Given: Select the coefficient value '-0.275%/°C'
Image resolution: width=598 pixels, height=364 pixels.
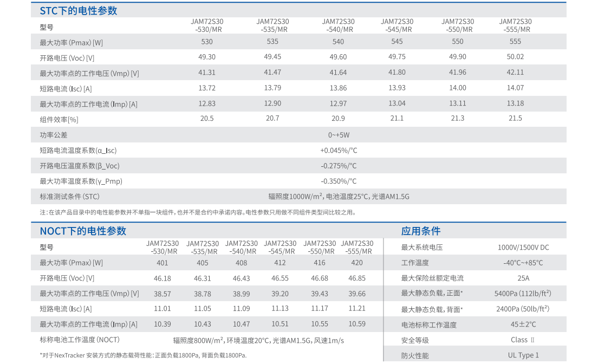Looking at the screenshot, I should coord(339,166).
